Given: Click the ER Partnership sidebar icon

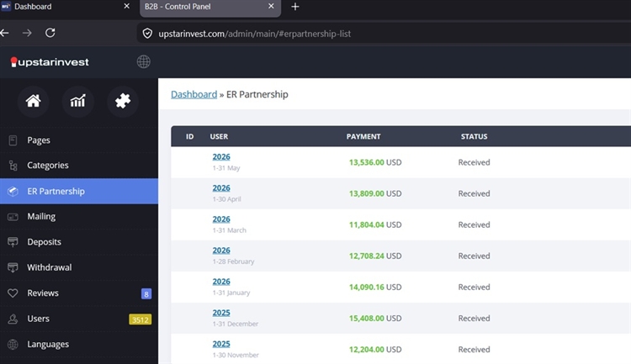Looking at the screenshot, I should [13, 191].
